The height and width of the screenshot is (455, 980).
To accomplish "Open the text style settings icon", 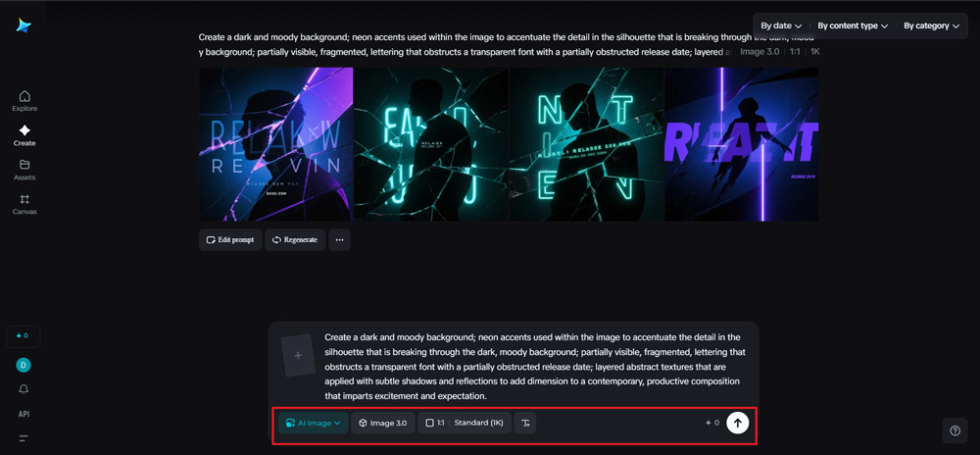I will click(525, 423).
